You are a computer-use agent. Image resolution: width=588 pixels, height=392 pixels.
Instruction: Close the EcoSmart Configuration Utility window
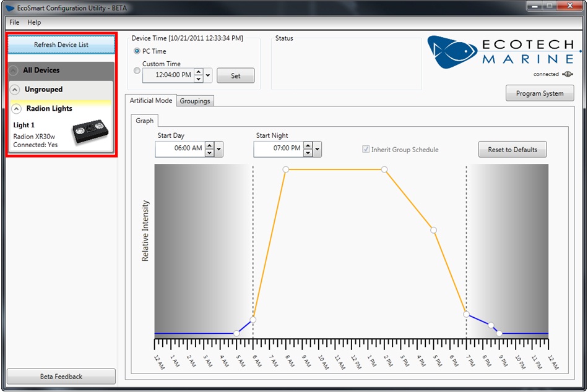[569, 6]
